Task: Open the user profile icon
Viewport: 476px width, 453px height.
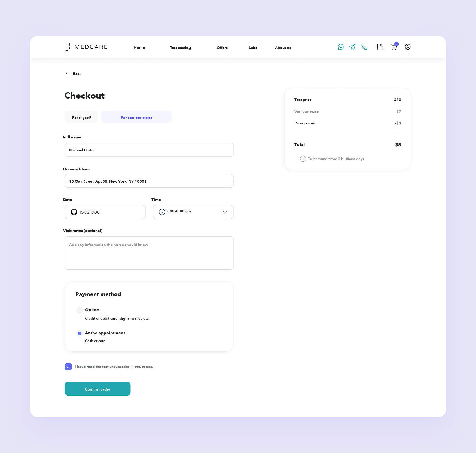Action: point(408,47)
